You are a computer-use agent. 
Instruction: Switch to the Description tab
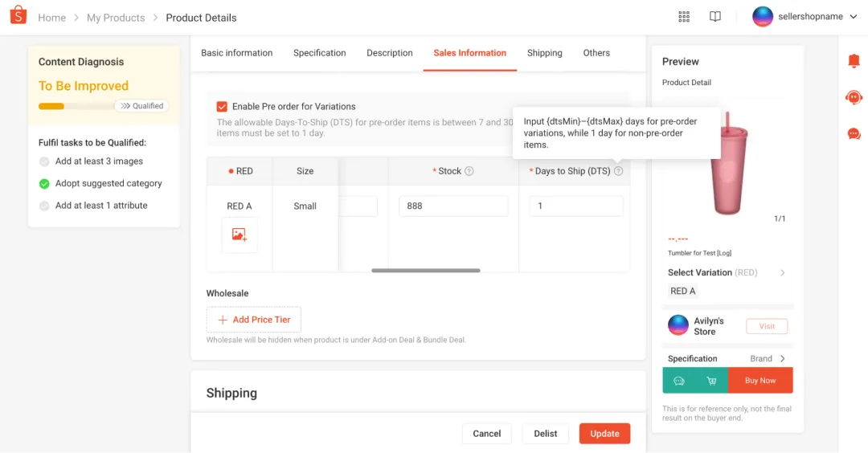389,53
